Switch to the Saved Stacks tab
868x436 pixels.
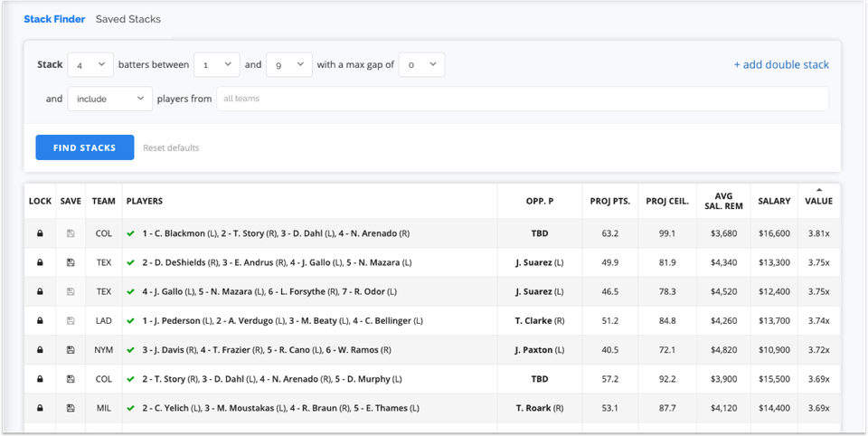pos(127,19)
